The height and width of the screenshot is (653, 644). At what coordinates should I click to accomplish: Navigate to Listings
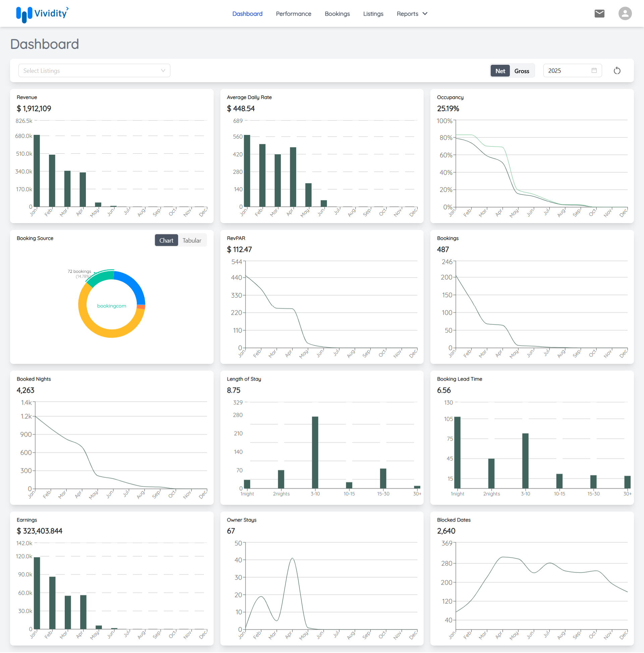(x=373, y=14)
